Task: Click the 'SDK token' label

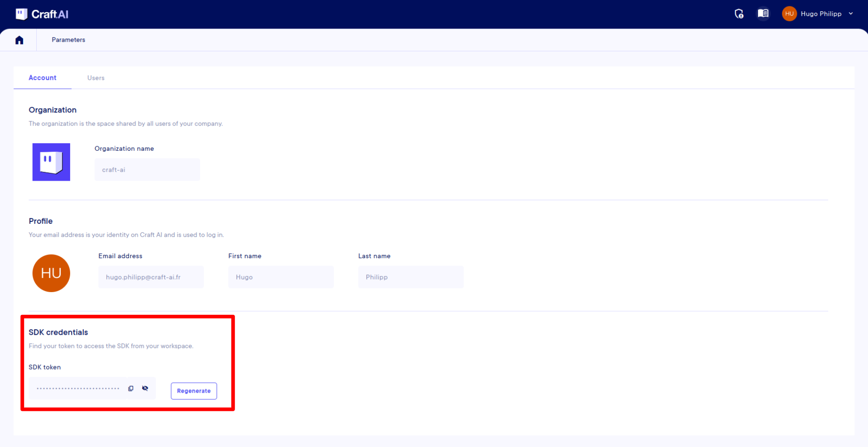Action: pyautogui.click(x=45, y=367)
